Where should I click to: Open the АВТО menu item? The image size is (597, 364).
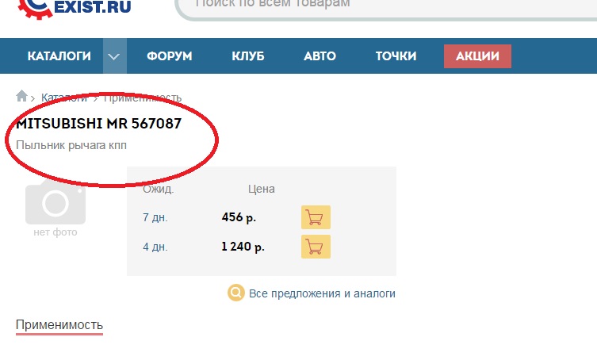[x=320, y=56]
